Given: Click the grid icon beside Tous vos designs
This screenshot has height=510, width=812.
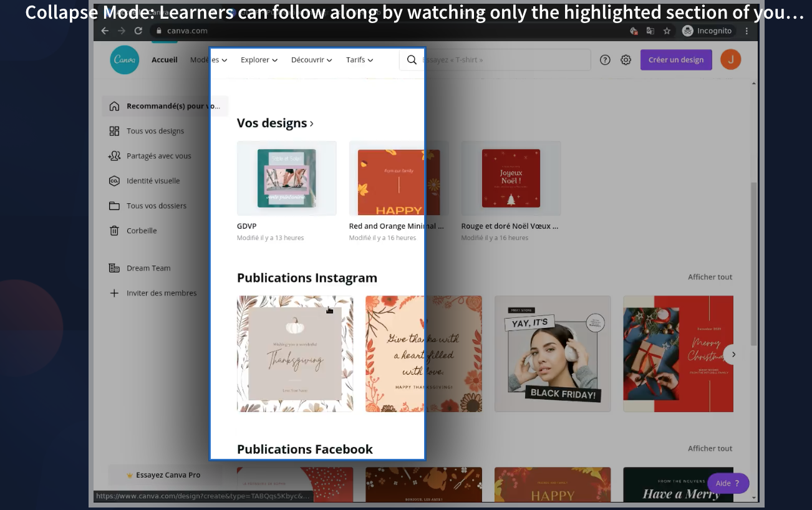Looking at the screenshot, I should (x=114, y=131).
